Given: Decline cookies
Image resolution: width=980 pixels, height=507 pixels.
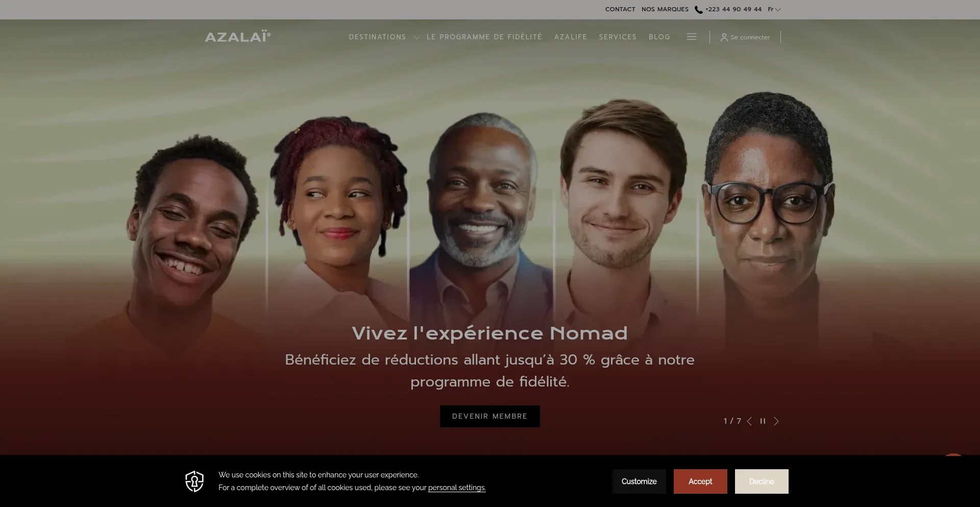Looking at the screenshot, I should tap(762, 481).
